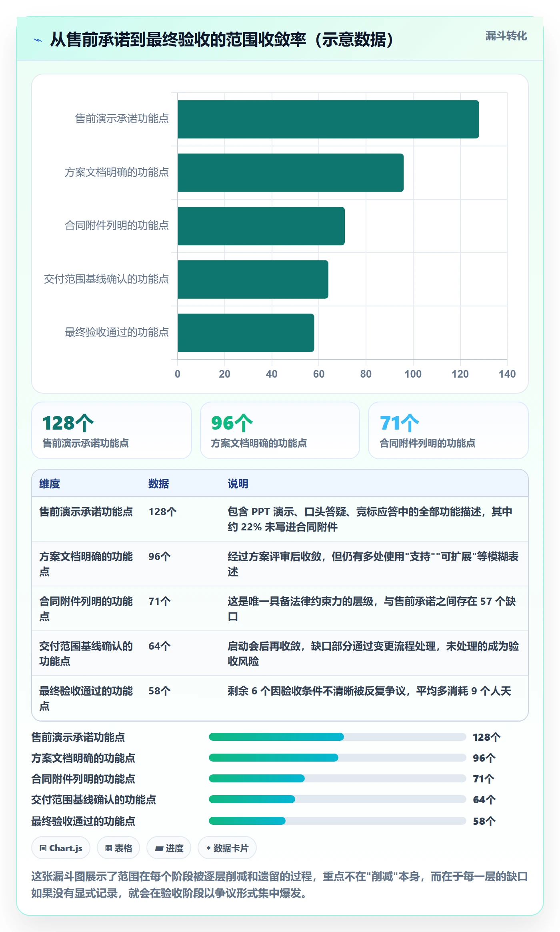This screenshot has width=560, height=932.
Task: Click the Chart.js tag chip
Action: click(61, 848)
